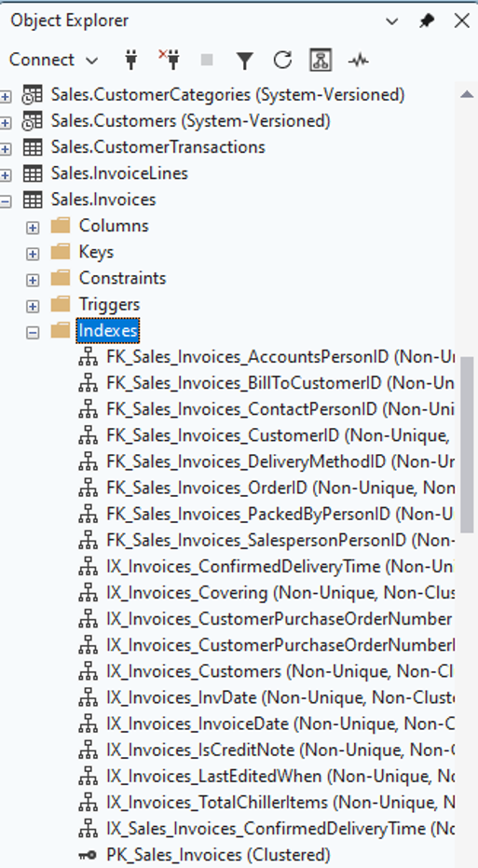This screenshot has width=478, height=868.
Task: Select FK_Sales_Invoices_ContactPersonID index
Action: pos(280,409)
